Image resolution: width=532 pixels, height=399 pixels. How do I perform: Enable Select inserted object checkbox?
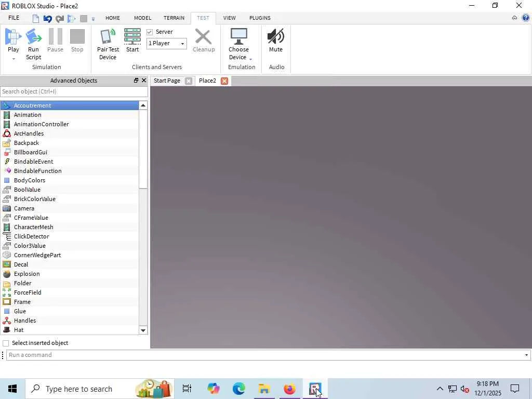click(x=6, y=343)
